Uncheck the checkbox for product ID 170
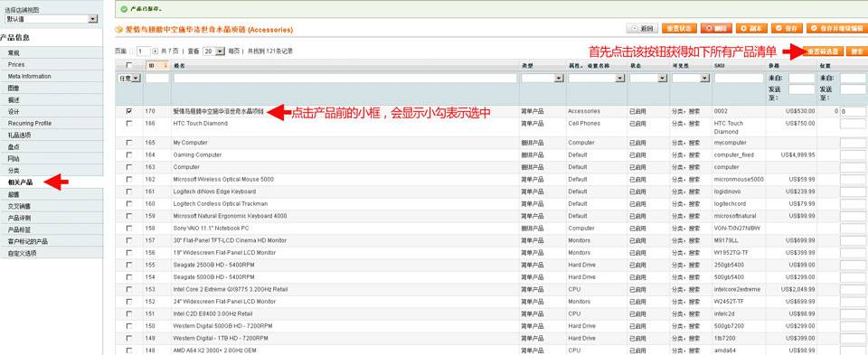This screenshot has height=355, width=868. (129, 111)
